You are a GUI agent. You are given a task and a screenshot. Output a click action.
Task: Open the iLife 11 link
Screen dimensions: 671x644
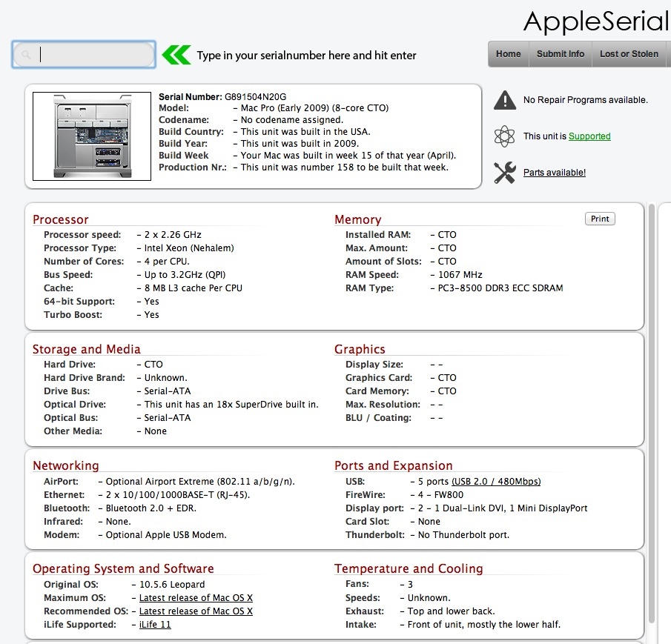tap(155, 624)
